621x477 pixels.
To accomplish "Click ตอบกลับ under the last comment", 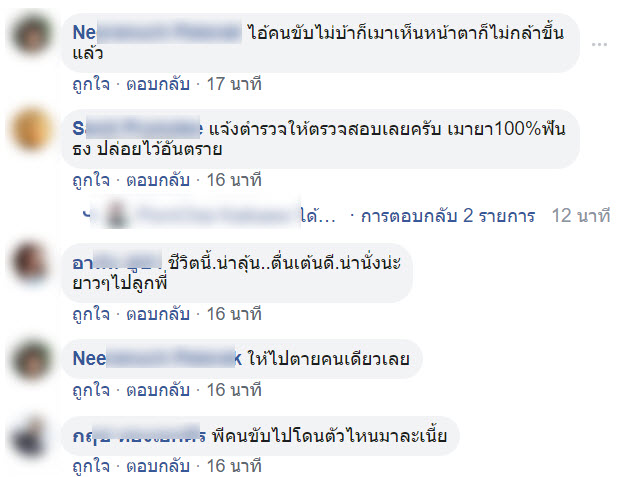I will 158,466.
